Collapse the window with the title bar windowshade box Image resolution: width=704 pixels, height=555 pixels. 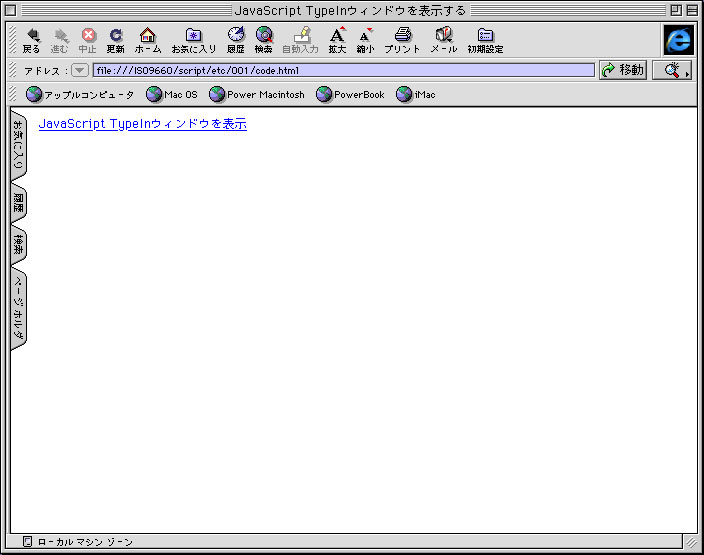pos(691,10)
